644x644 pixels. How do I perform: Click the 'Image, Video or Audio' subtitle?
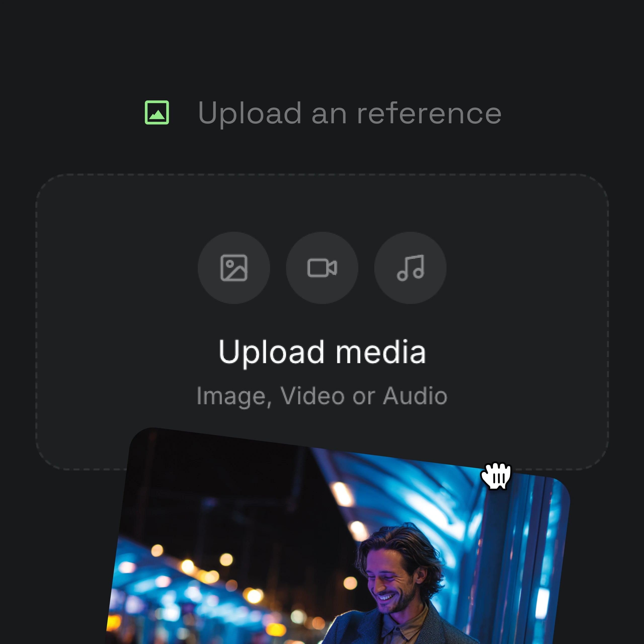(322, 396)
